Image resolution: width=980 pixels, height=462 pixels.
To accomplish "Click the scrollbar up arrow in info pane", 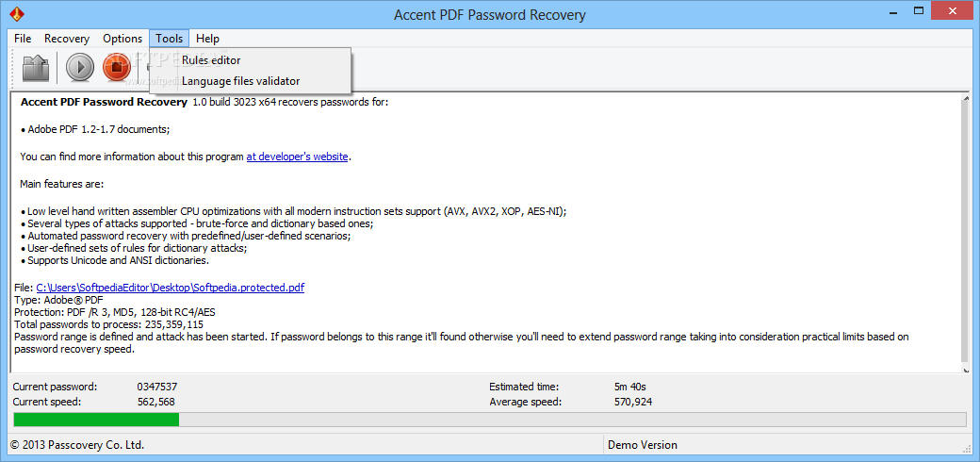I will point(968,100).
